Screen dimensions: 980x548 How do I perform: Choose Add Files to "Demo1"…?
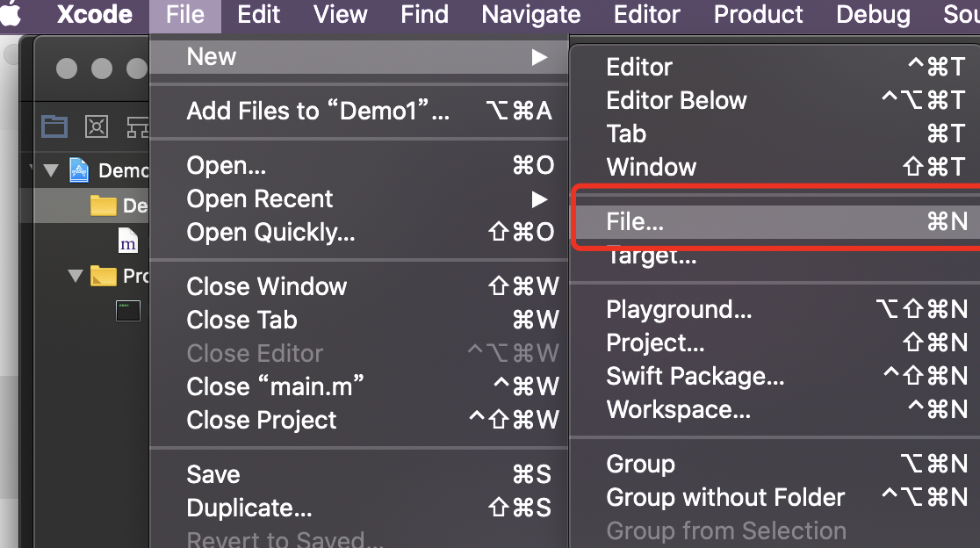tap(359, 111)
